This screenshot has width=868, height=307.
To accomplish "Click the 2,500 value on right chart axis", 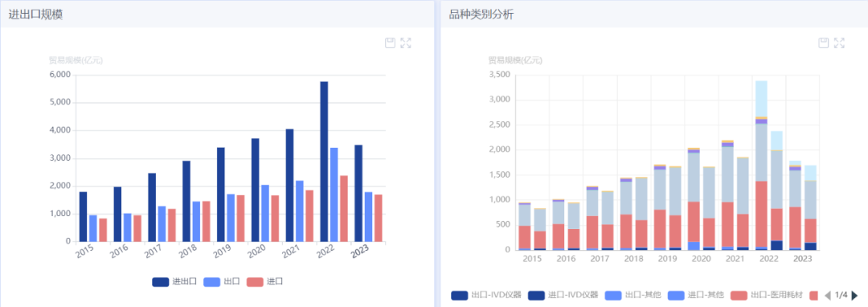I will click(500, 125).
